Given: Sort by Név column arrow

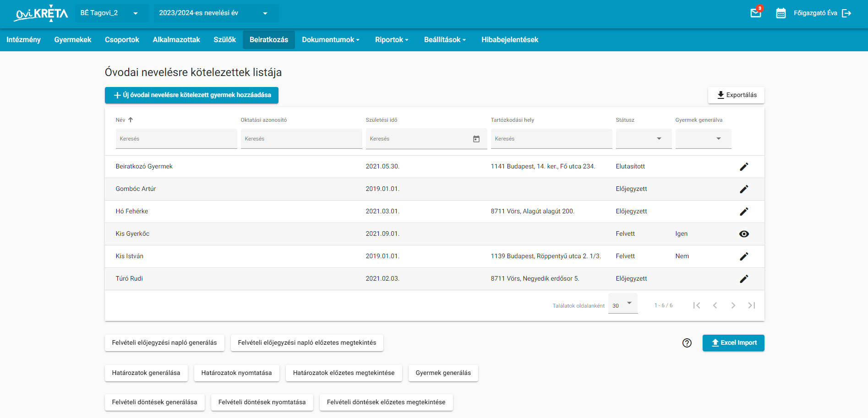Looking at the screenshot, I should point(131,120).
